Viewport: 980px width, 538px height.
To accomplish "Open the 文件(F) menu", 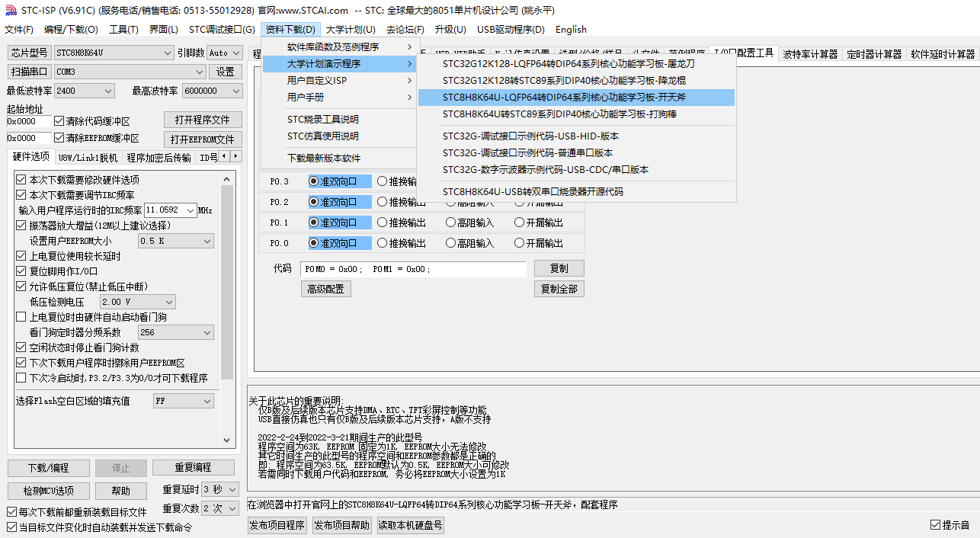I will click(19, 30).
